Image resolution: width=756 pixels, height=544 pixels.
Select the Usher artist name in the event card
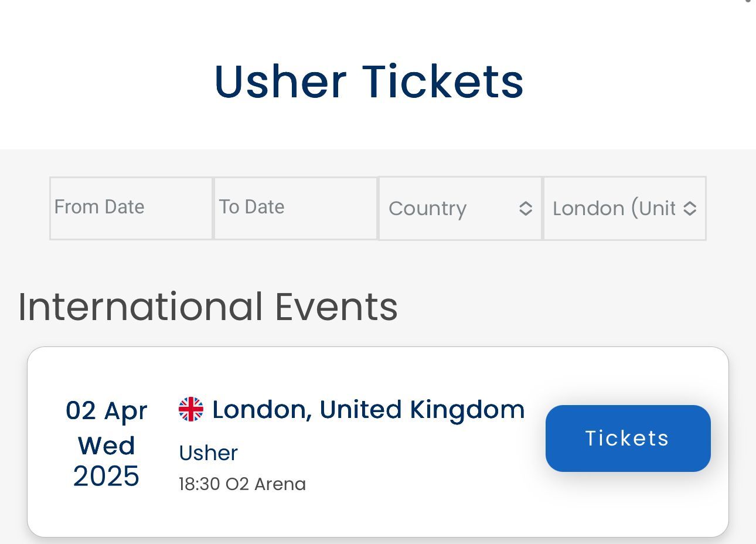pyautogui.click(x=208, y=453)
